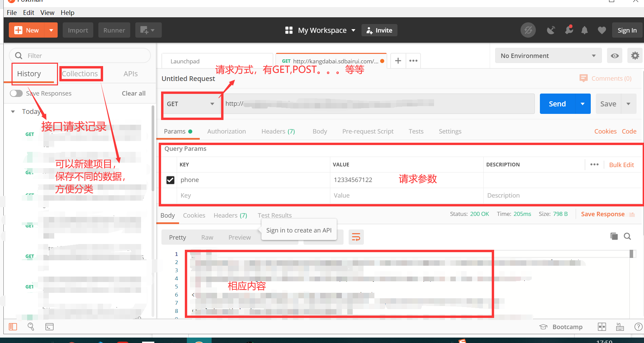Open the Send button dropdown arrow
644x343 pixels.
(x=583, y=104)
